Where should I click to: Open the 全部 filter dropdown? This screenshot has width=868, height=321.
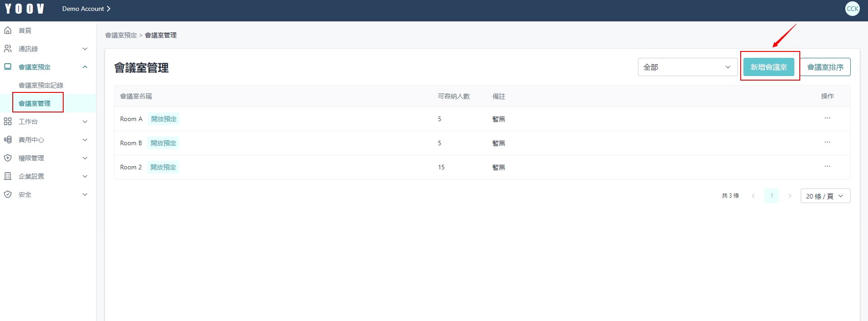687,67
